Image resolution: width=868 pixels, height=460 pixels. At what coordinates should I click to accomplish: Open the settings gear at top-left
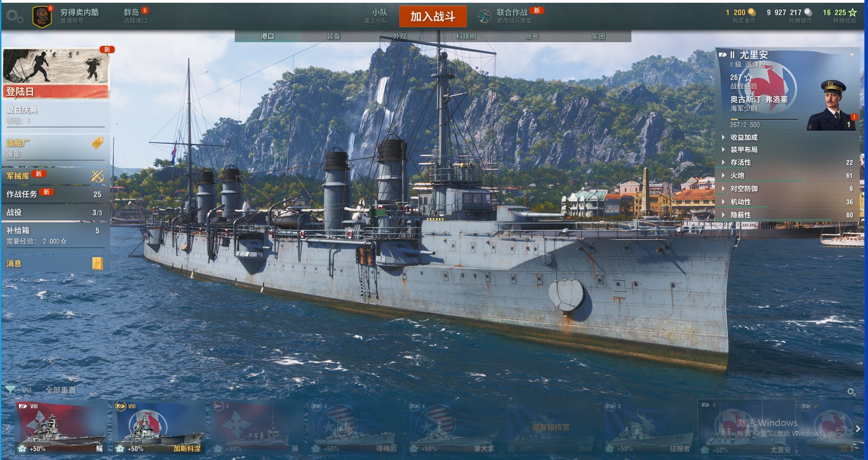(15, 17)
